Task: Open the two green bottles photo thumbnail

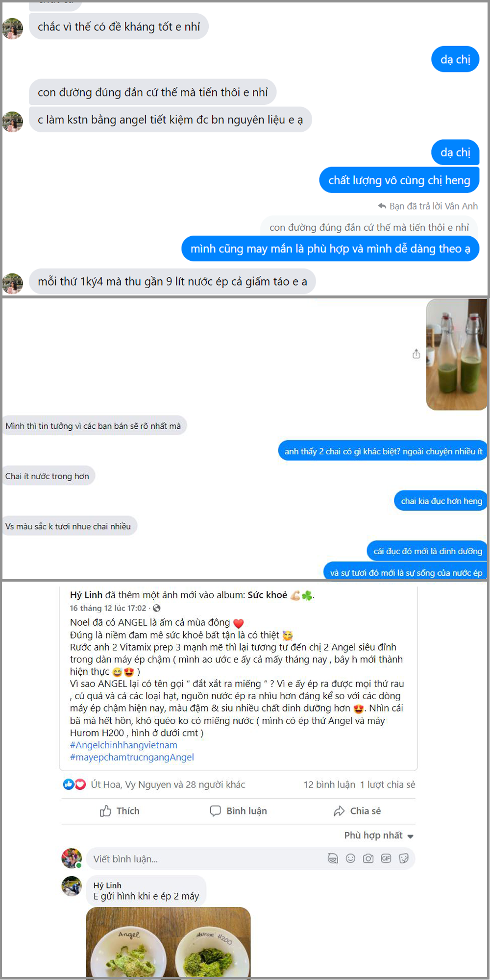Action: pos(457,354)
